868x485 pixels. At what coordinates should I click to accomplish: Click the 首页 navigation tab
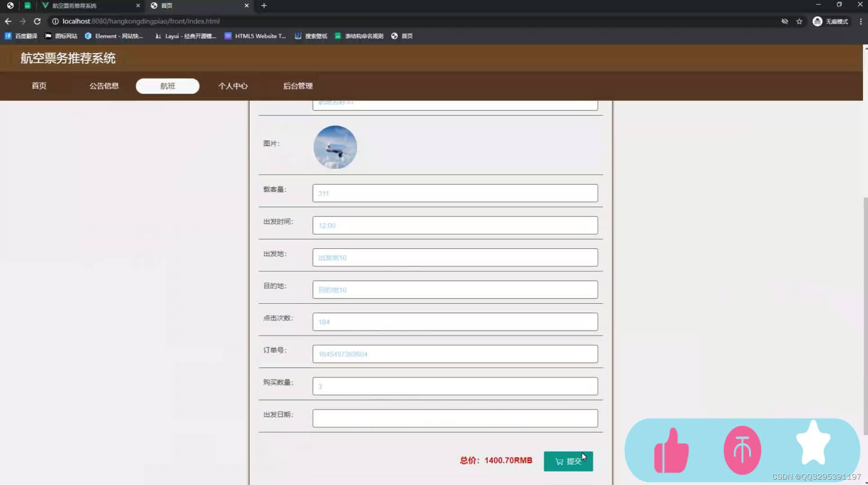39,86
